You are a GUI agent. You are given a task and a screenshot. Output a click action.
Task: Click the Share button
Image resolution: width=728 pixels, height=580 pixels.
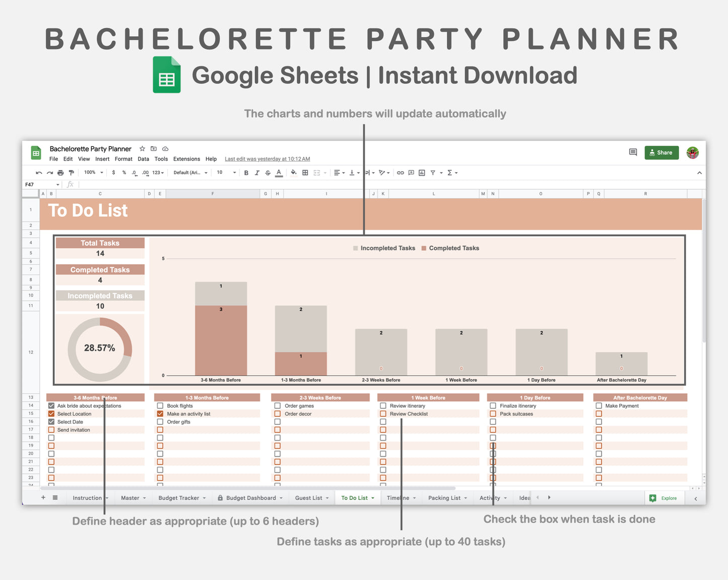point(661,153)
